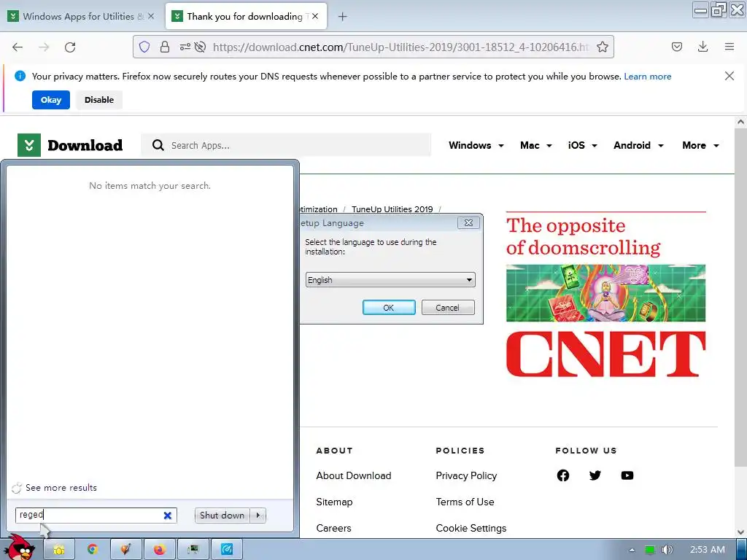Image resolution: width=747 pixels, height=560 pixels.
Task: Expand the More navigation dropdown
Action: (716, 146)
